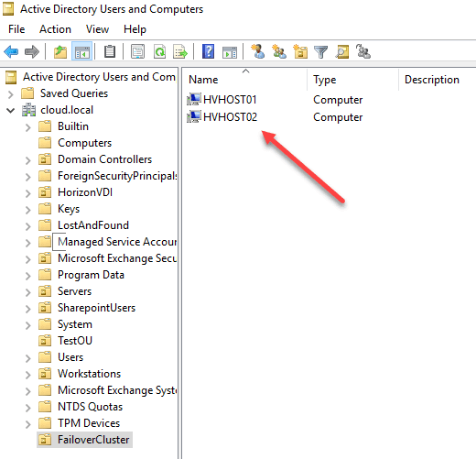Click the FailoverCluster OU folder icon
476x459 pixels.
pyautogui.click(x=45, y=440)
